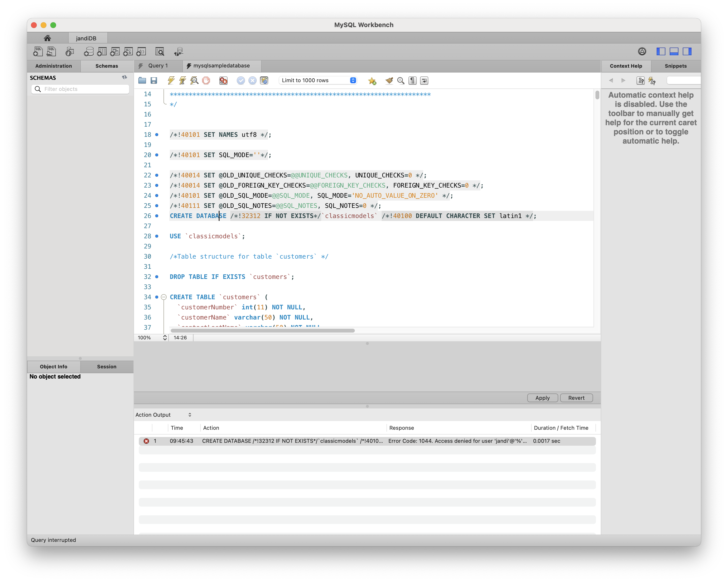
Task: Get context help for caret position
Action: point(640,81)
